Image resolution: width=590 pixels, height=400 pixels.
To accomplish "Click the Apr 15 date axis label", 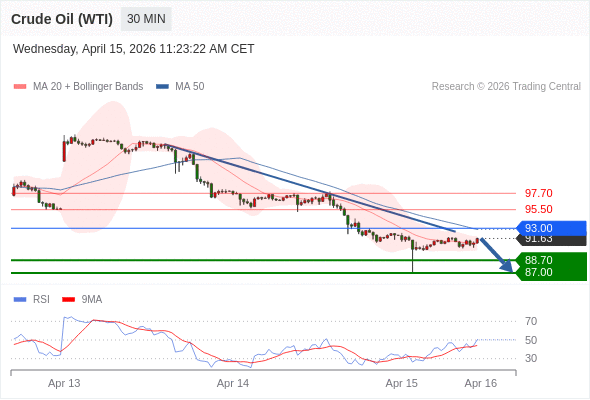I will point(401,383).
